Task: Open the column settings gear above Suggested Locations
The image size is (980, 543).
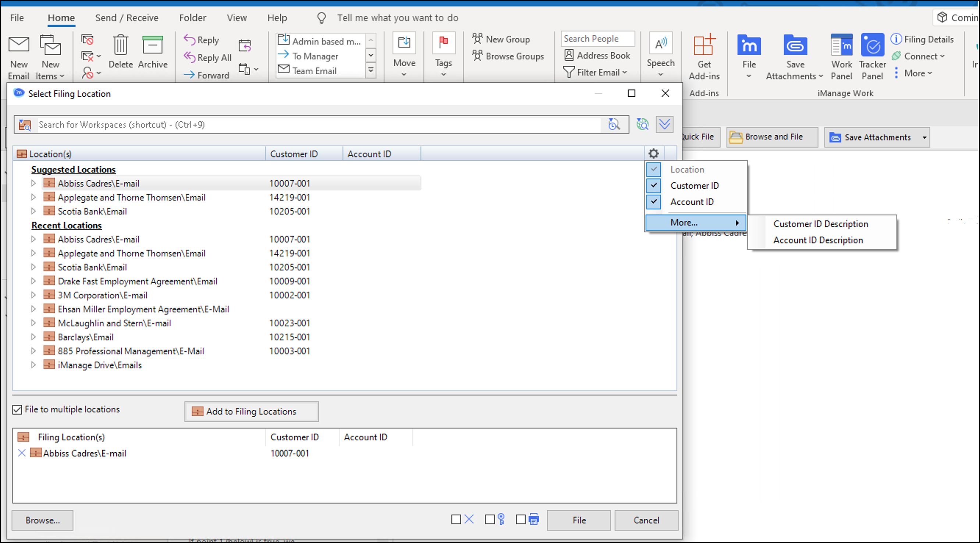Action: (654, 153)
